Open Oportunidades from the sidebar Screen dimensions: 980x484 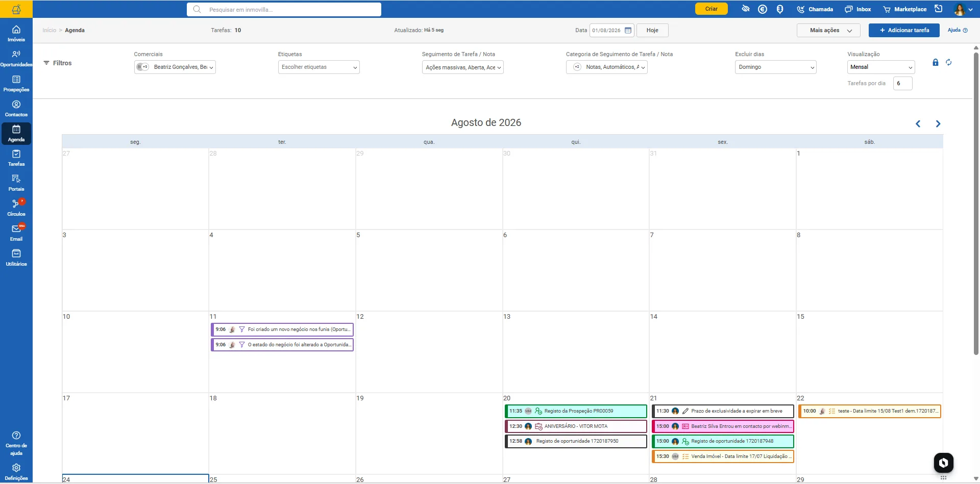pos(16,59)
